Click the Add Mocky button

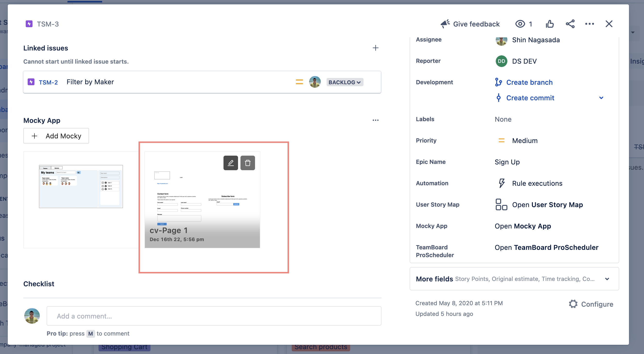point(56,136)
